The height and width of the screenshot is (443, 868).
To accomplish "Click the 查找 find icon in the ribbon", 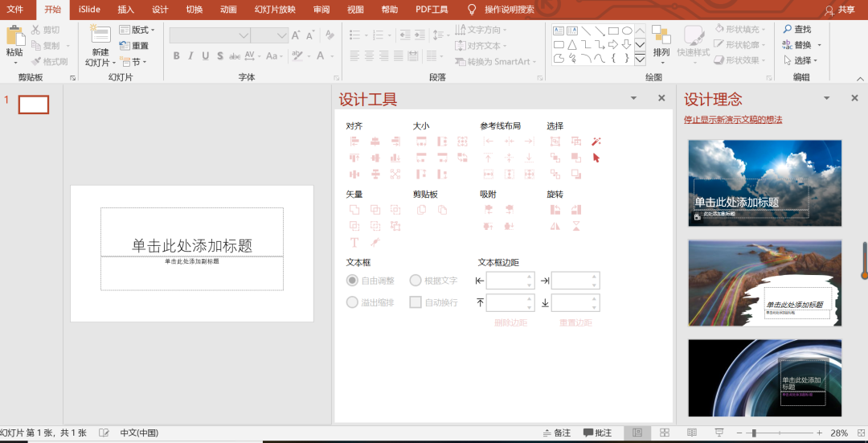I will (x=797, y=30).
